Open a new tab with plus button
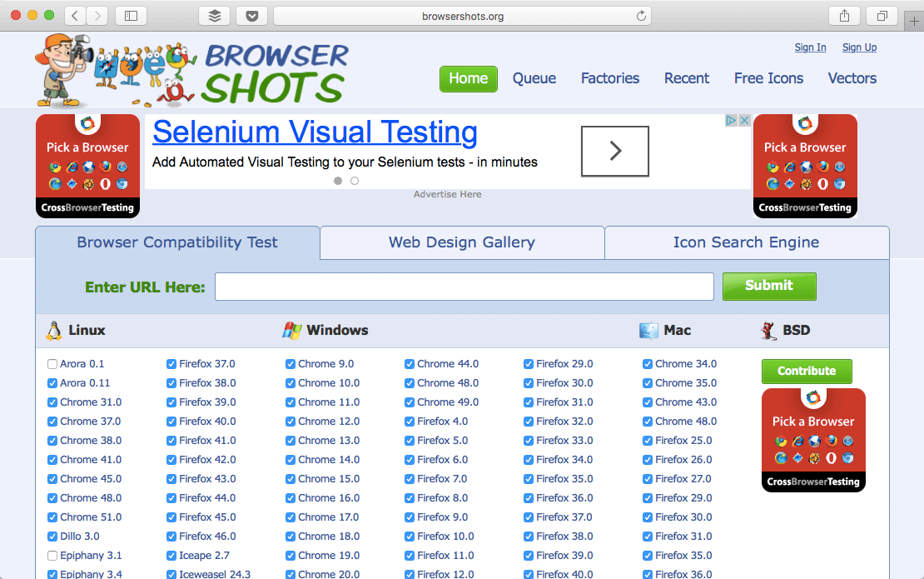This screenshot has height=579, width=924. click(914, 21)
